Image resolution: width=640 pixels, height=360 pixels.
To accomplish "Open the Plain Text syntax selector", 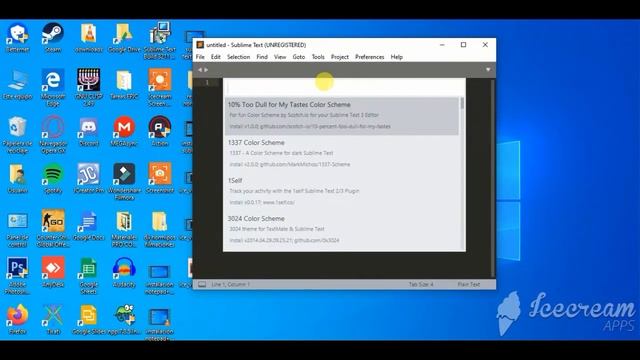I will click(469, 284).
